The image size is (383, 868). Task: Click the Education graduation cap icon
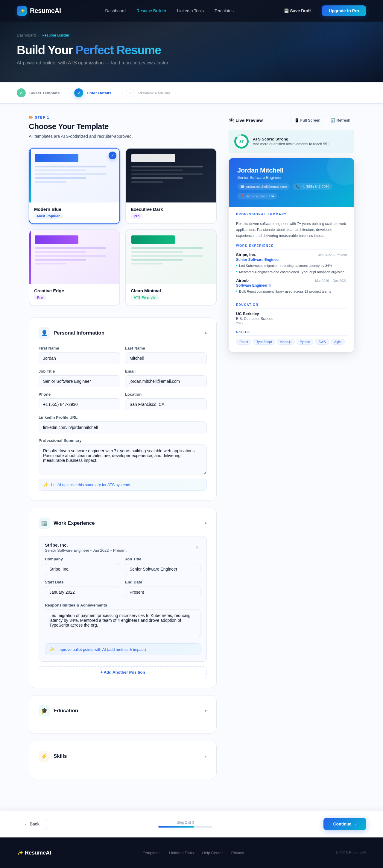click(44, 711)
